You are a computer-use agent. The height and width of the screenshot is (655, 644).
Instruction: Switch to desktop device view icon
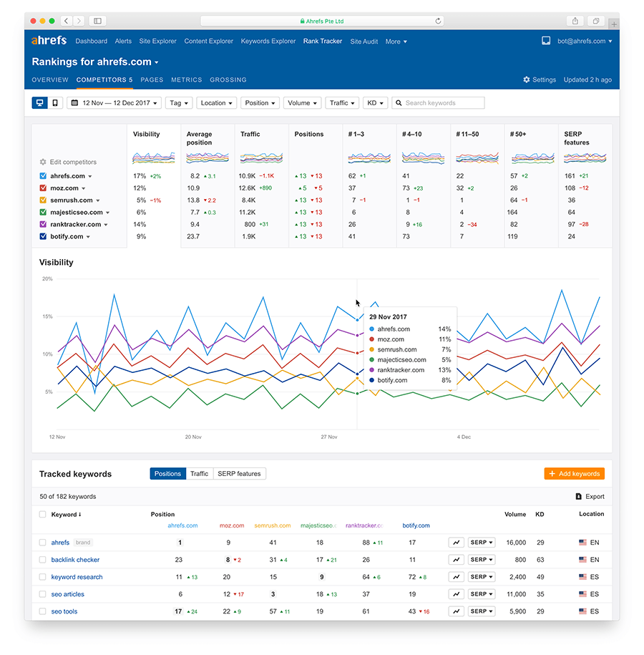tap(39, 103)
